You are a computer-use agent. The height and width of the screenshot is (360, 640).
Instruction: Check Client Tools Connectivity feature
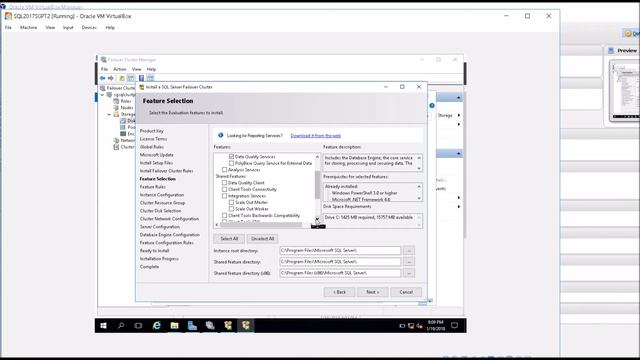[224, 189]
